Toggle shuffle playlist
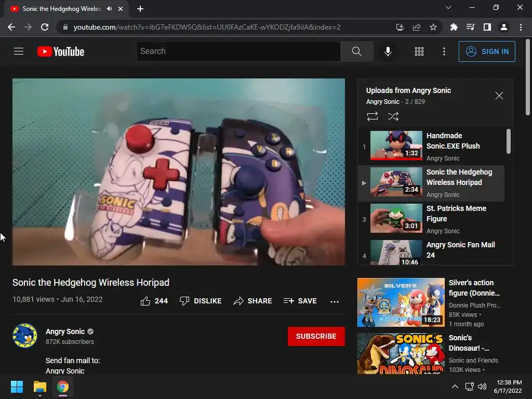The height and width of the screenshot is (399, 532). pos(393,116)
